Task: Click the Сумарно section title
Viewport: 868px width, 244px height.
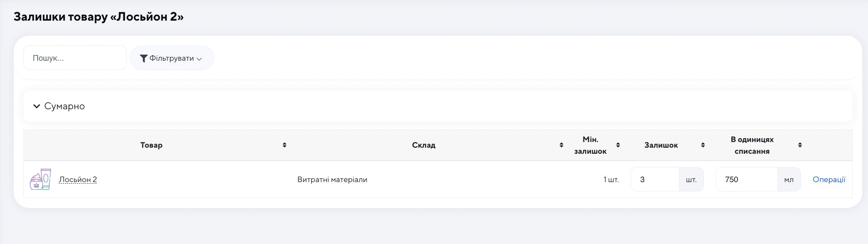Action: pos(64,106)
